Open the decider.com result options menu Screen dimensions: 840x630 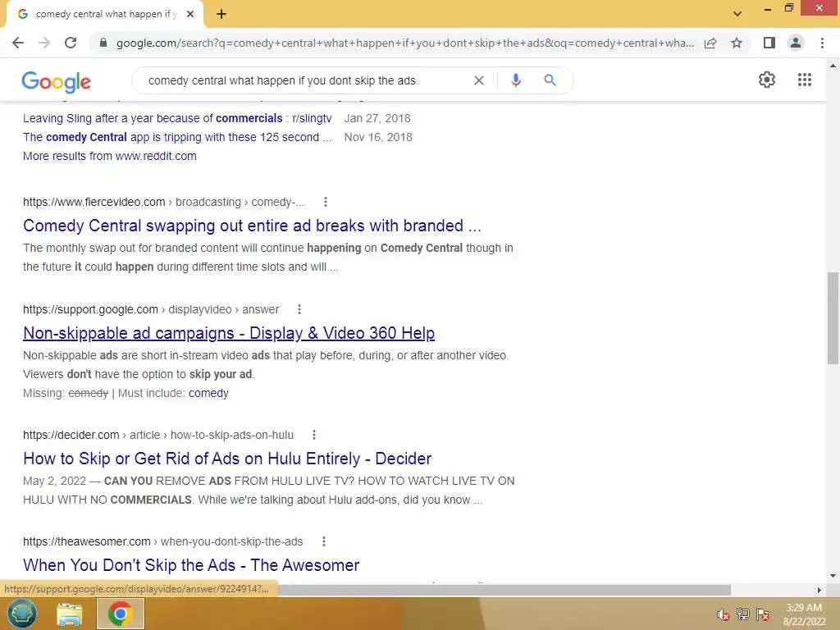[314, 435]
